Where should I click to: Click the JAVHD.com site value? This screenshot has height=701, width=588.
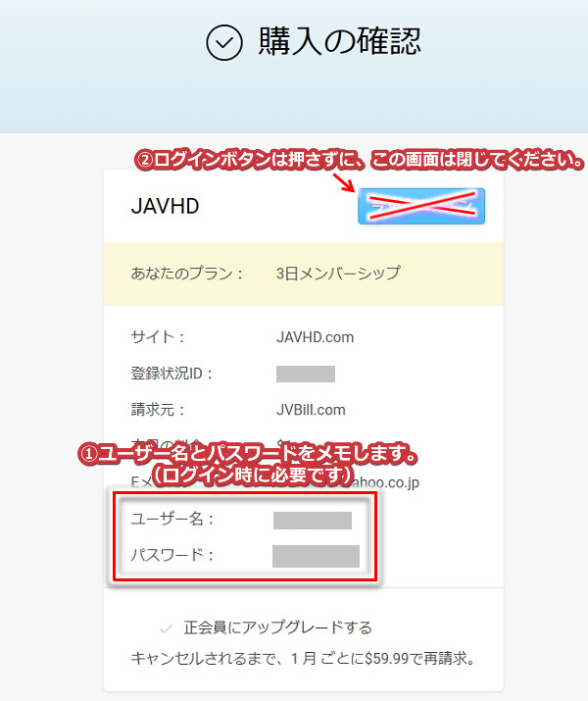tap(315, 337)
